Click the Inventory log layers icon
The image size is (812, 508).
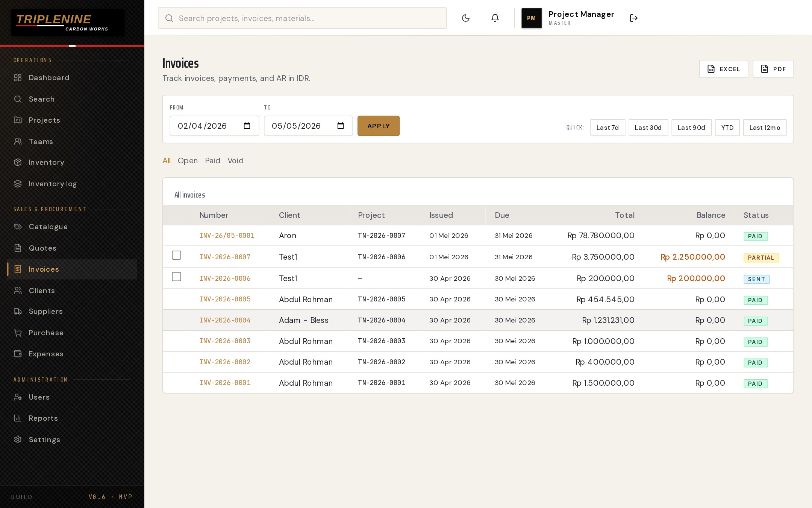tap(18, 184)
